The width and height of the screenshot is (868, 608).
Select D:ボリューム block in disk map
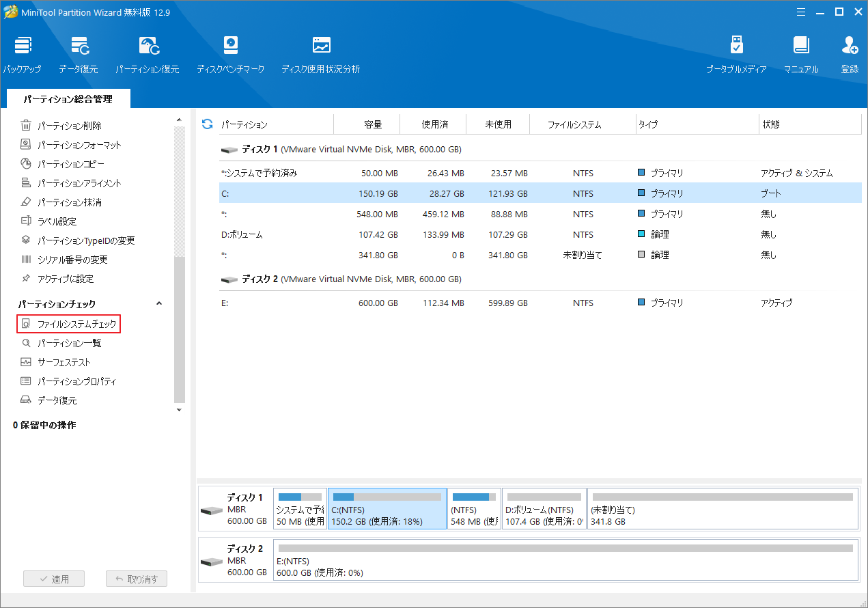tap(544, 509)
